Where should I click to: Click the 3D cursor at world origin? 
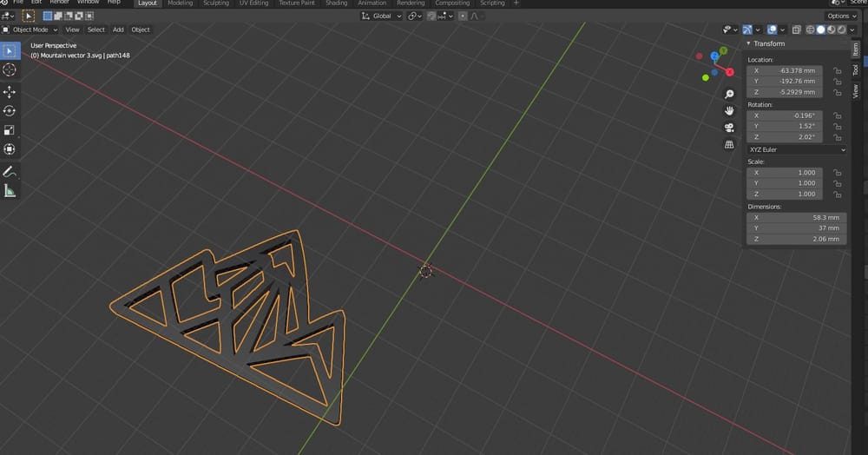pos(425,271)
